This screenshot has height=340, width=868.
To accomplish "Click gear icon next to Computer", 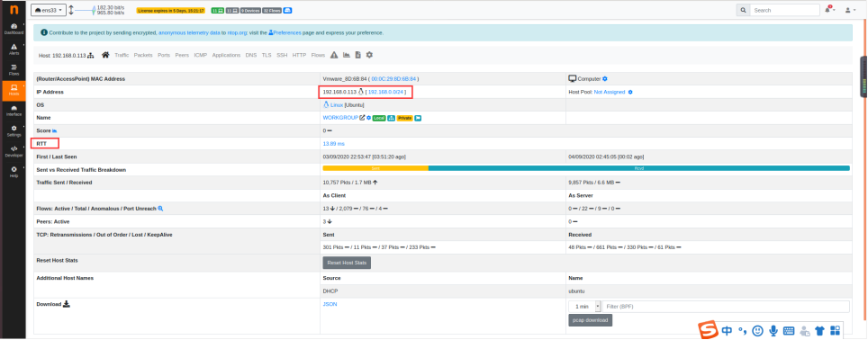I will pos(605,79).
